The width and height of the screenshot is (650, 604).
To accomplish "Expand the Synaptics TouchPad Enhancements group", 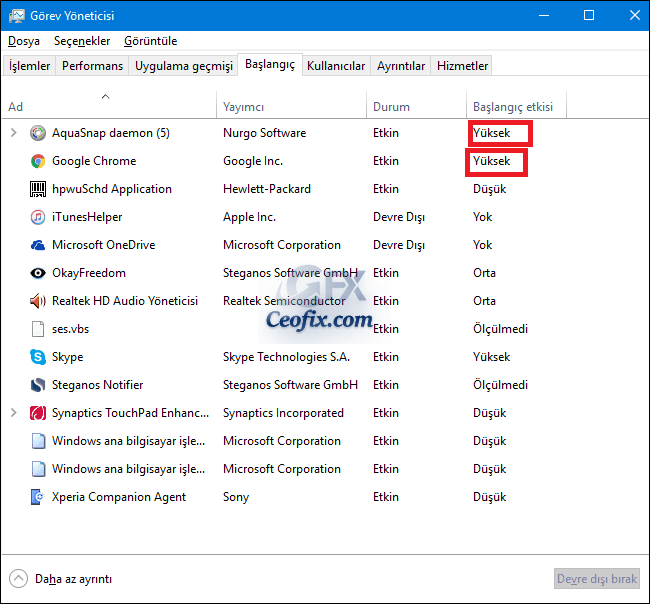I will (x=14, y=412).
